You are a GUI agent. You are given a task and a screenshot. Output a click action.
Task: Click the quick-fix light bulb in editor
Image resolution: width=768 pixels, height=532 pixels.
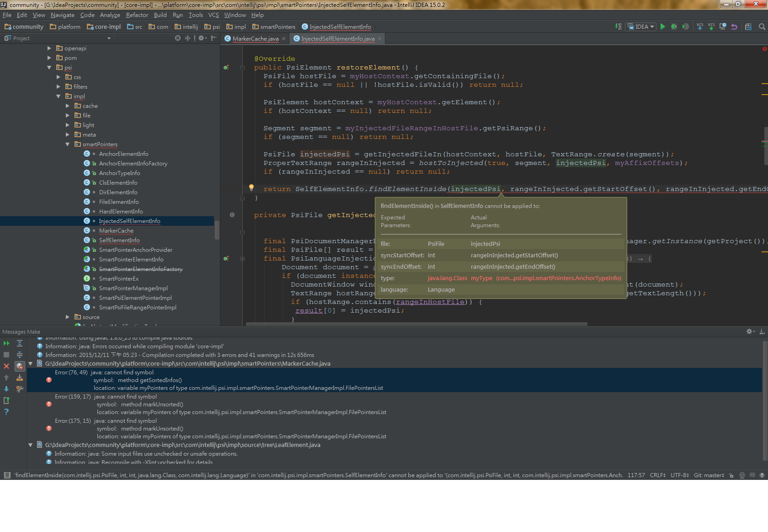coord(251,187)
